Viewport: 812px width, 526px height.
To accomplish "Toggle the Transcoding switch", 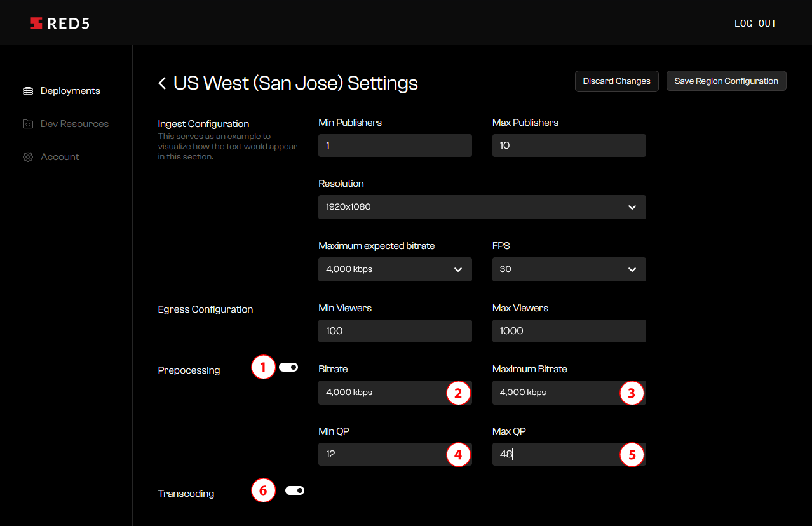I will pos(295,490).
